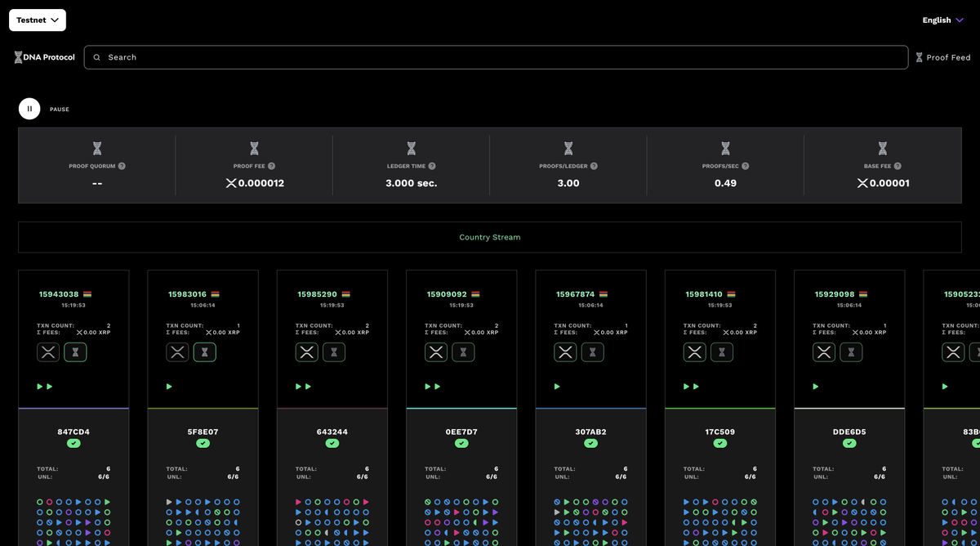The width and height of the screenshot is (980, 546).
Task: Click the validated check badge under 307AB2
Action: click(590, 443)
